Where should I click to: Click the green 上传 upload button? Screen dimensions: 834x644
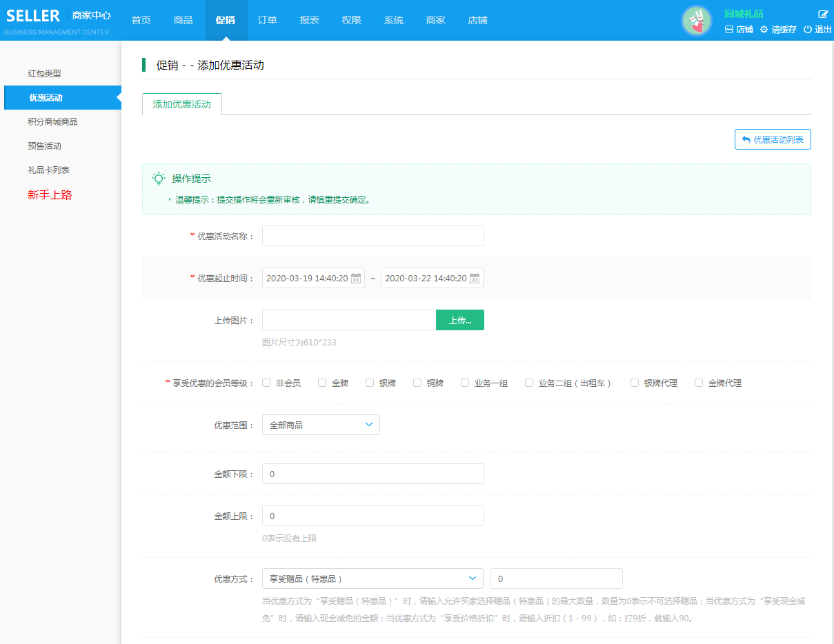click(x=460, y=320)
